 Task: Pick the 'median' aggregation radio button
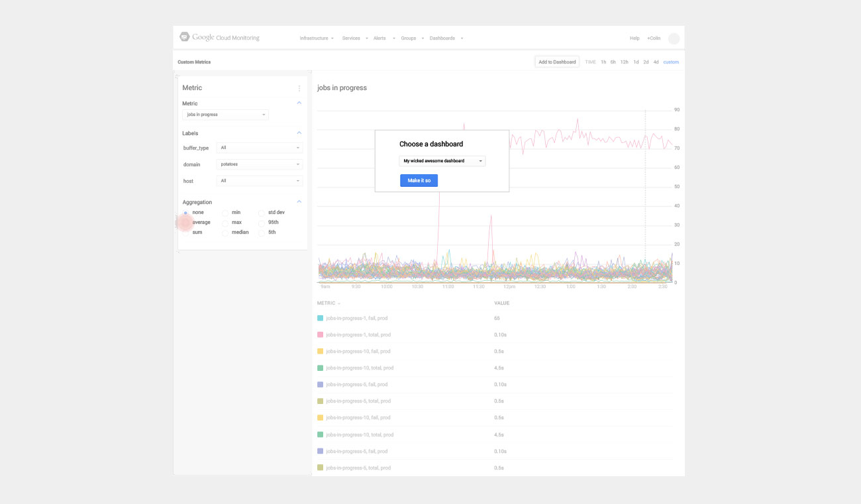pyautogui.click(x=225, y=232)
